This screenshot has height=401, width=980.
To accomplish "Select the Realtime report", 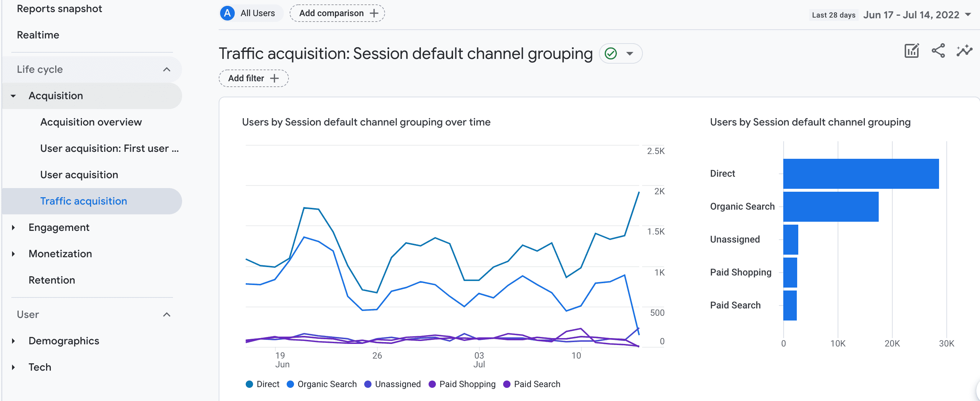I will pyautogui.click(x=38, y=35).
